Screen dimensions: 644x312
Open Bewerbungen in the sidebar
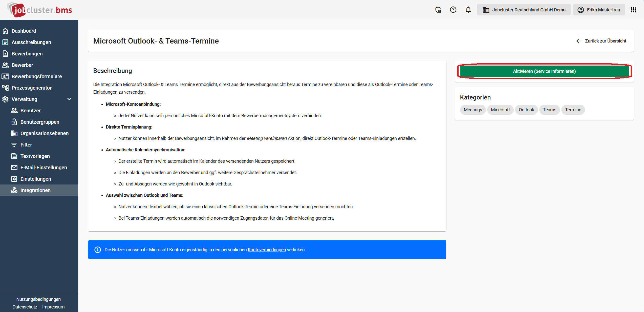point(39,54)
